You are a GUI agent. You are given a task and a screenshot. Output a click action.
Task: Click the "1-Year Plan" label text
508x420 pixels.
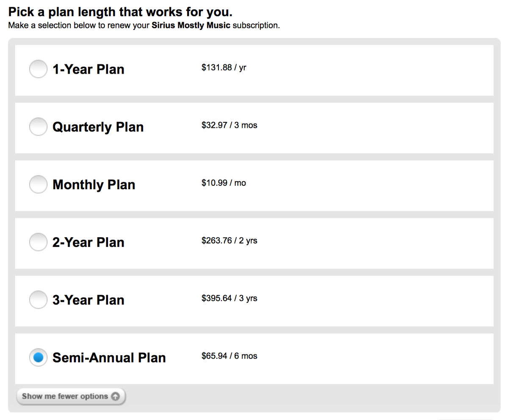point(88,69)
